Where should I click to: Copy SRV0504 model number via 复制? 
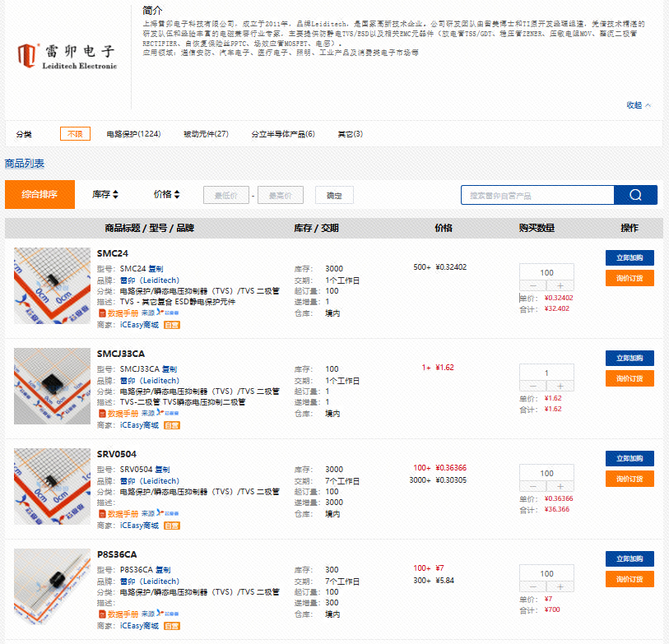click(163, 469)
